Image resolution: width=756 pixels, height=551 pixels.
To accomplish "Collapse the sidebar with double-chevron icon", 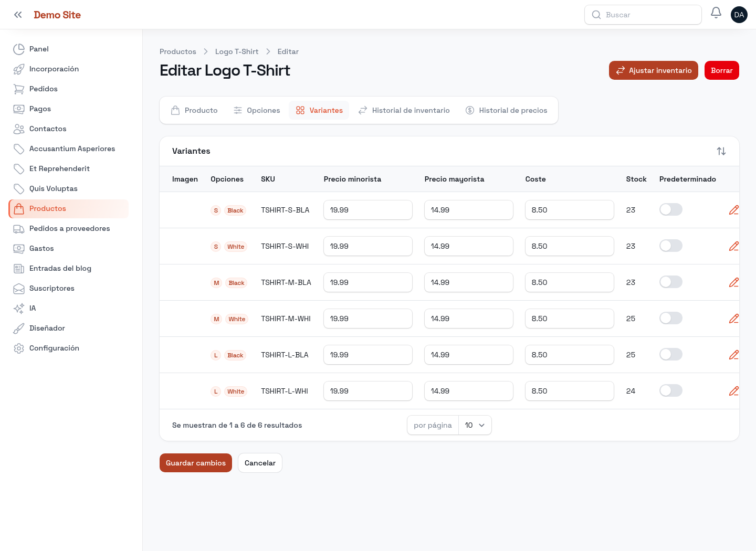I will click(18, 15).
